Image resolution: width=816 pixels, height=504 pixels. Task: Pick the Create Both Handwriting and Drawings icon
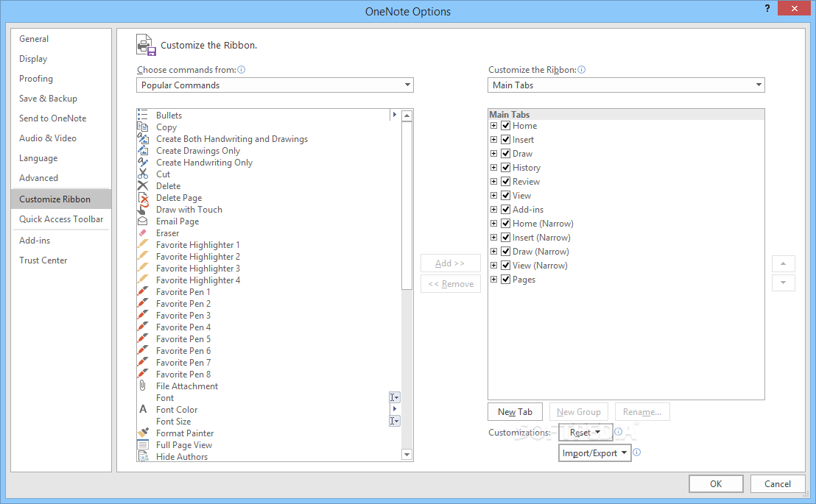(x=143, y=139)
